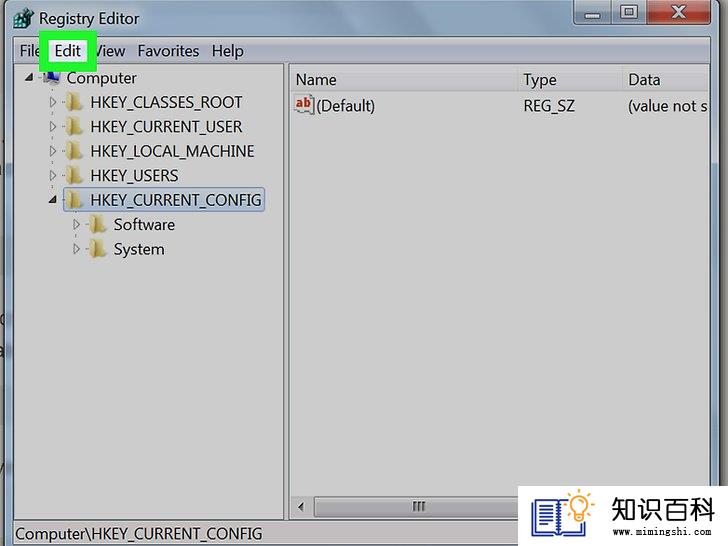Click the HKEY_LOCAL_MACHINE folder icon
This screenshot has height=546, width=728.
click(73, 151)
